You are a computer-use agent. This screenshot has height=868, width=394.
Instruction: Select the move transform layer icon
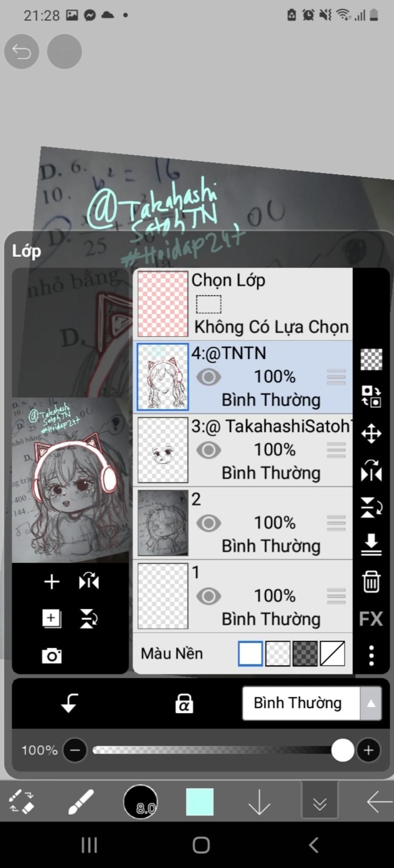(x=371, y=434)
